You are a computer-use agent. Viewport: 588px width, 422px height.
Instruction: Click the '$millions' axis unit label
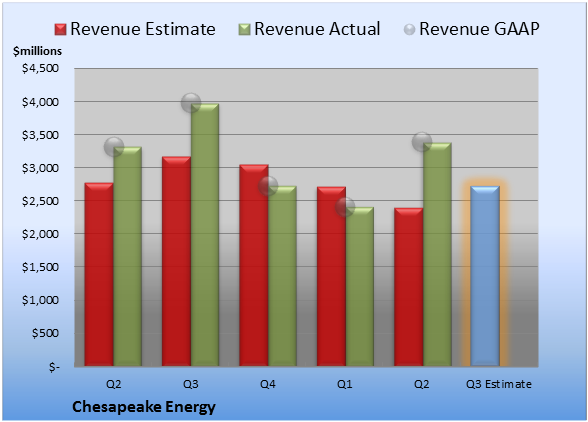(38, 51)
